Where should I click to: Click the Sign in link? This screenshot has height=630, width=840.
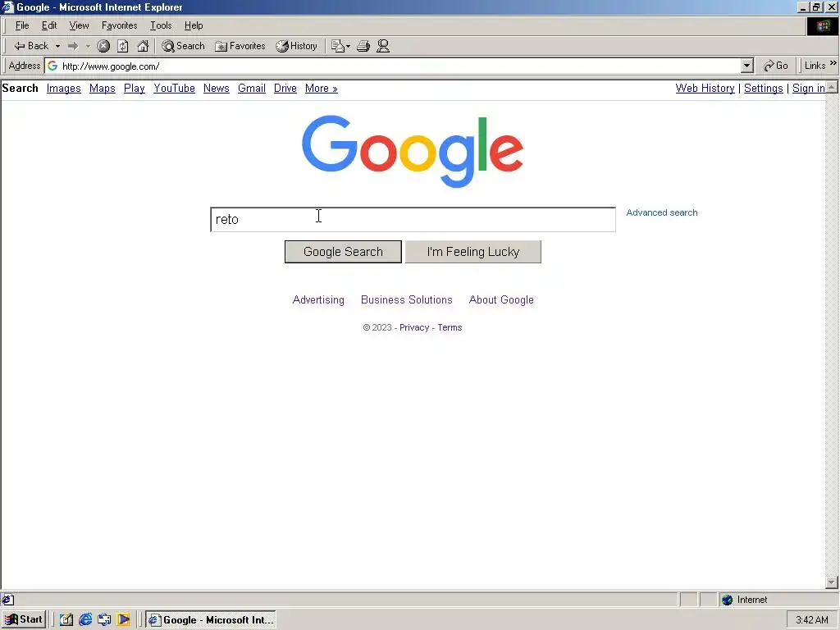[808, 89]
